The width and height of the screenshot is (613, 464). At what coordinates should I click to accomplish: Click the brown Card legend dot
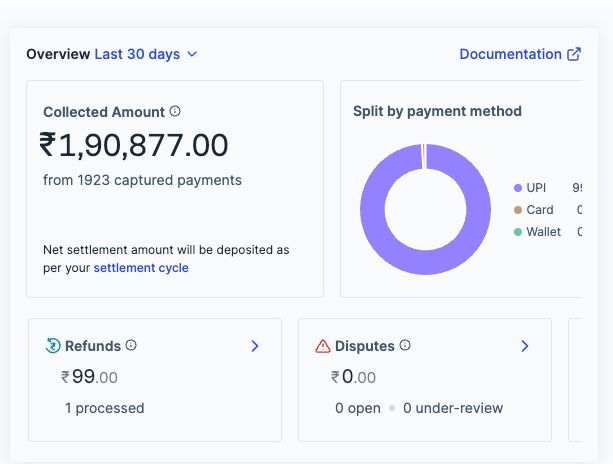(x=518, y=210)
